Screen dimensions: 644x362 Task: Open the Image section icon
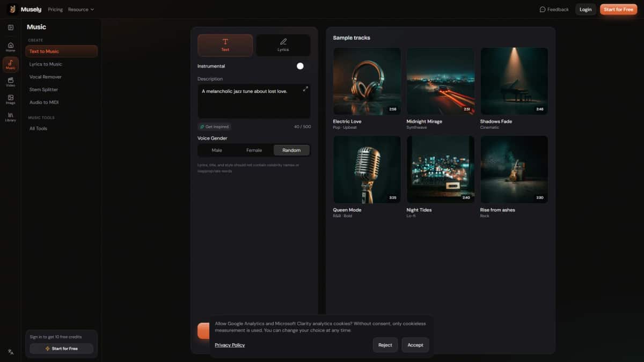[11, 99]
